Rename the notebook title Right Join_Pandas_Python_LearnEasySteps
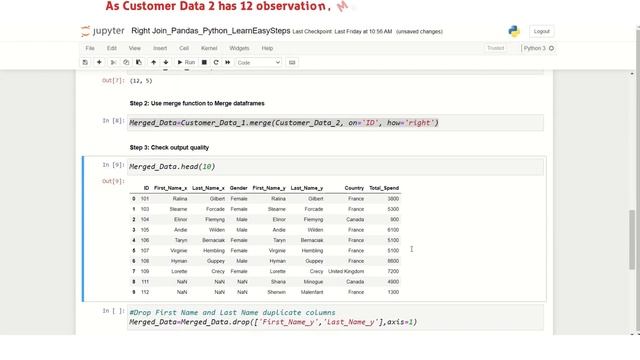This screenshot has width=640, height=360. click(211, 31)
